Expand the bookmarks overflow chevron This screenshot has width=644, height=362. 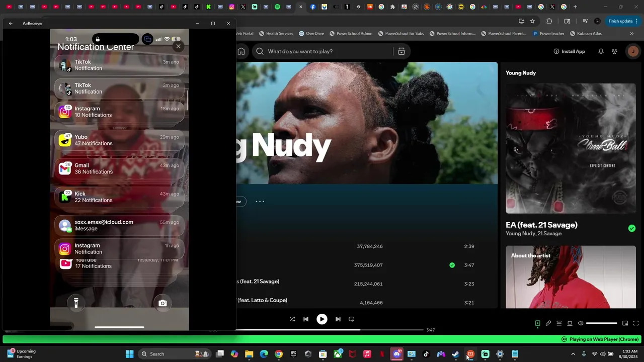(x=632, y=34)
